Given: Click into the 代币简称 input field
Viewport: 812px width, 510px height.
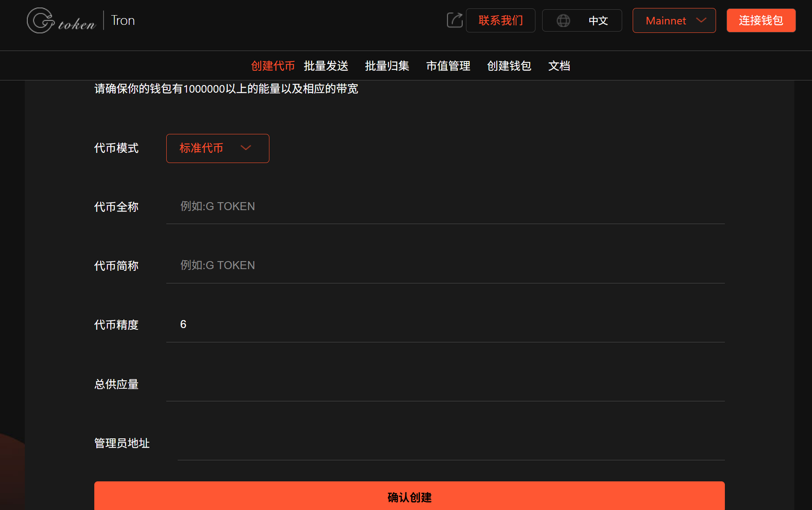Looking at the screenshot, I should pos(445,265).
